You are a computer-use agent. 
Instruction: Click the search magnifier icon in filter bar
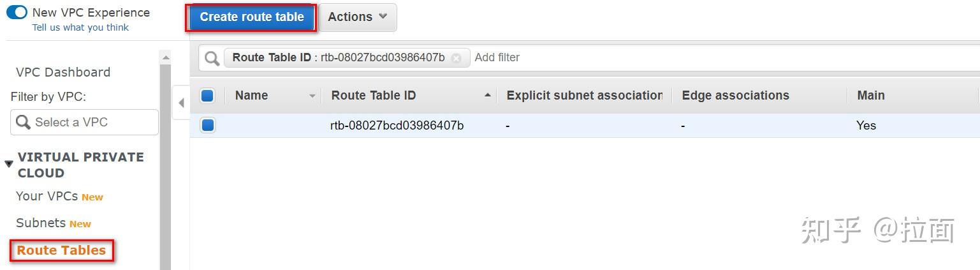point(212,58)
